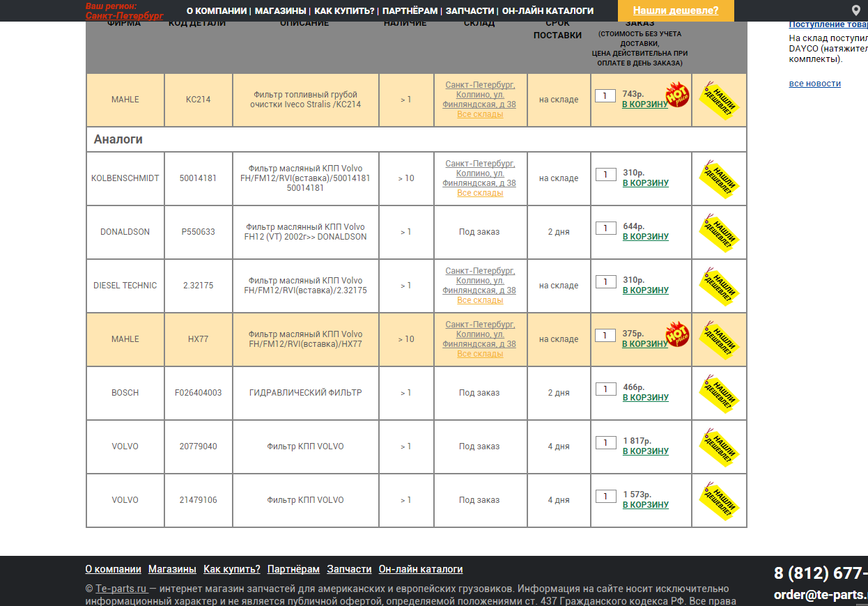Add BOSCH F026404003 to cart

[645, 398]
